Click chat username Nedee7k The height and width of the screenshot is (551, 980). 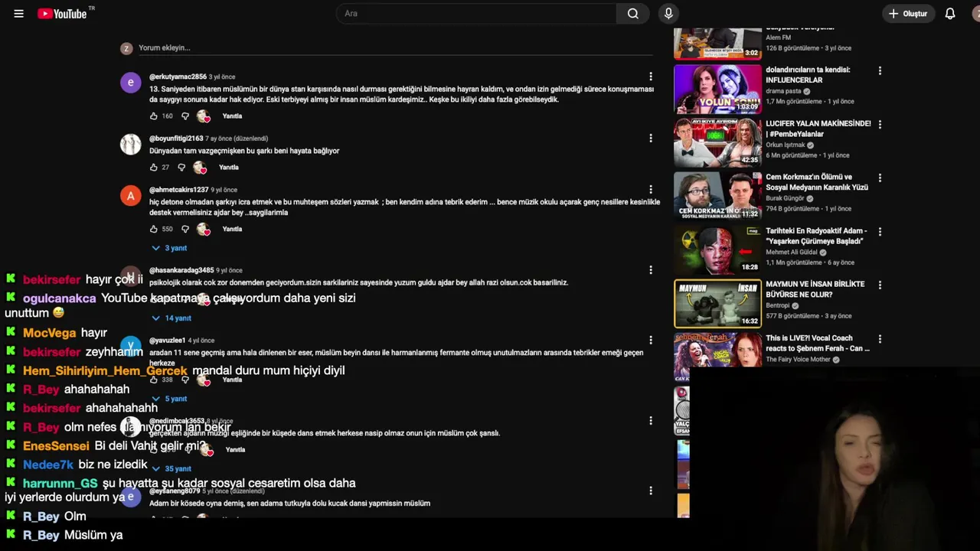pos(48,465)
